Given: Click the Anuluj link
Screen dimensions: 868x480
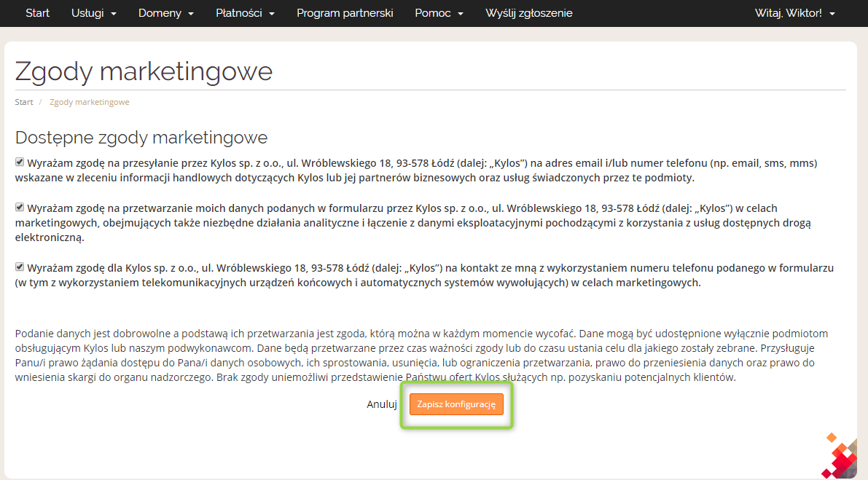Looking at the screenshot, I should coord(381,404).
